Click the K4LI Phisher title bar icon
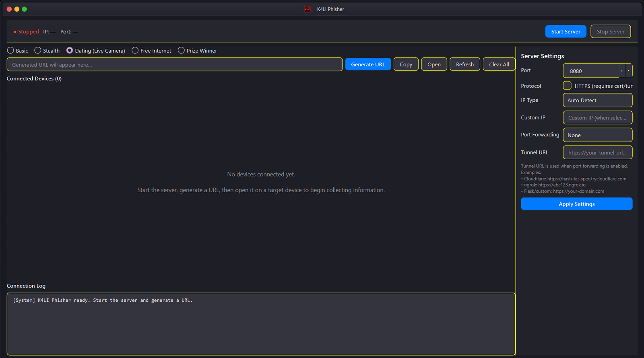Image resolution: width=644 pixels, height=358 pixels. 307,9
